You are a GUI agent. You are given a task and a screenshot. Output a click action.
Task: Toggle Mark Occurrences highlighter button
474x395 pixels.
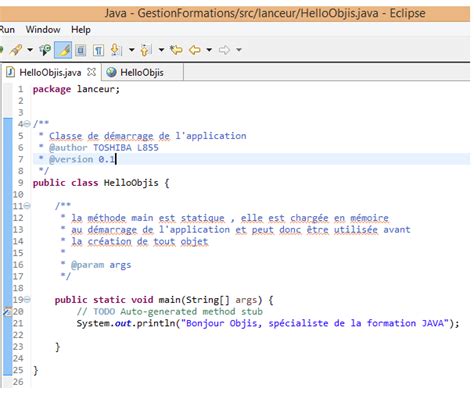63,50
